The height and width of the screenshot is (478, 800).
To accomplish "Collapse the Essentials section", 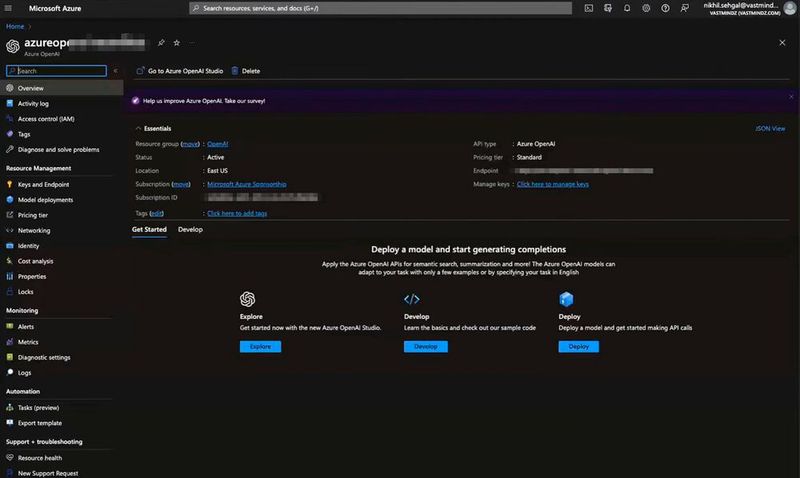I will click(x=138, y=129).
